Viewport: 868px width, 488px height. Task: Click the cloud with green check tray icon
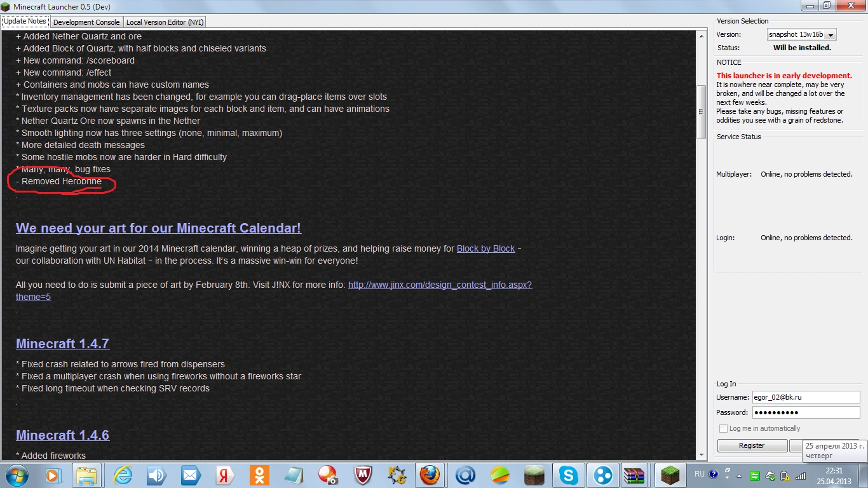point(770,475)
